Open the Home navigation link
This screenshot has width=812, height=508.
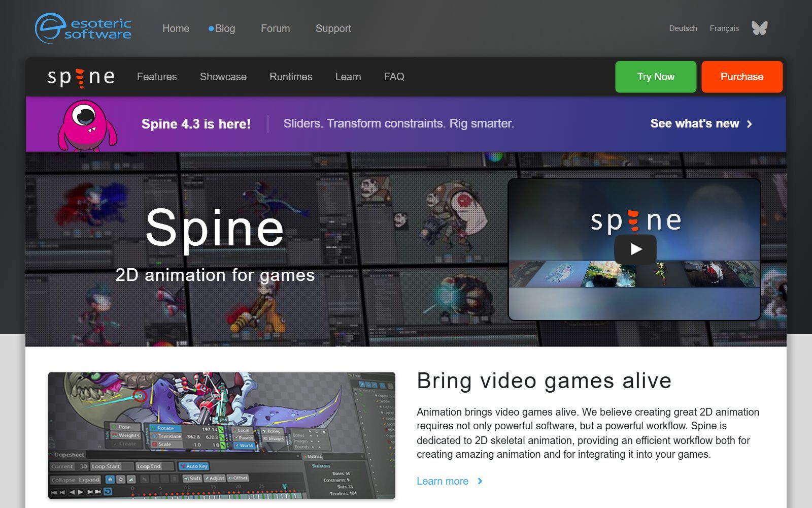point(176,28)
